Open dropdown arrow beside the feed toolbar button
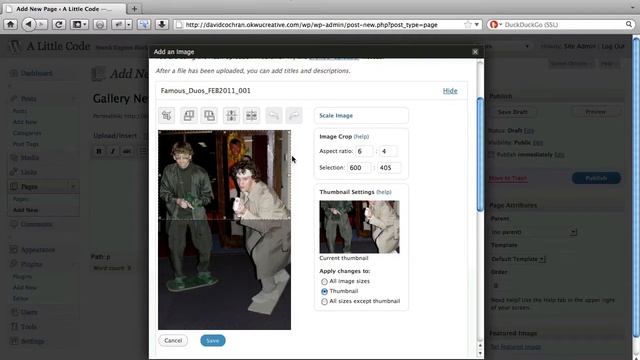 coord(129,24)
